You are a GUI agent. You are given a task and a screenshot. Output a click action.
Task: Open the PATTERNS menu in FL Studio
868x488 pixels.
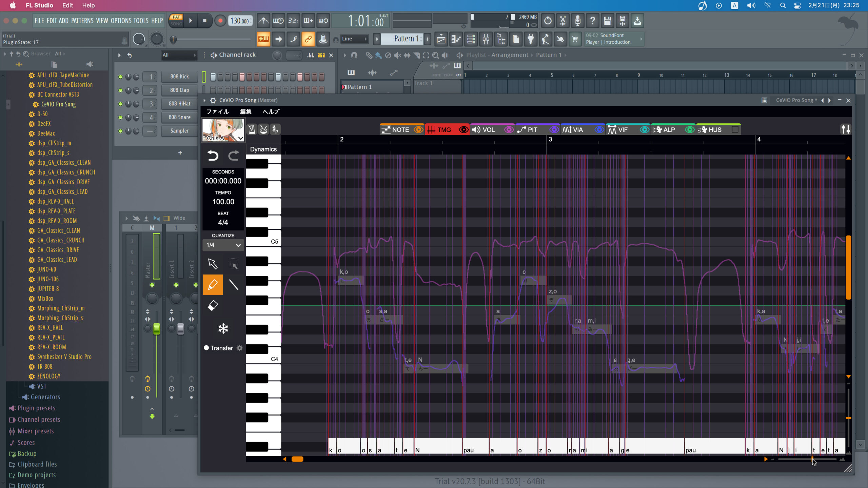coord(82,21)
